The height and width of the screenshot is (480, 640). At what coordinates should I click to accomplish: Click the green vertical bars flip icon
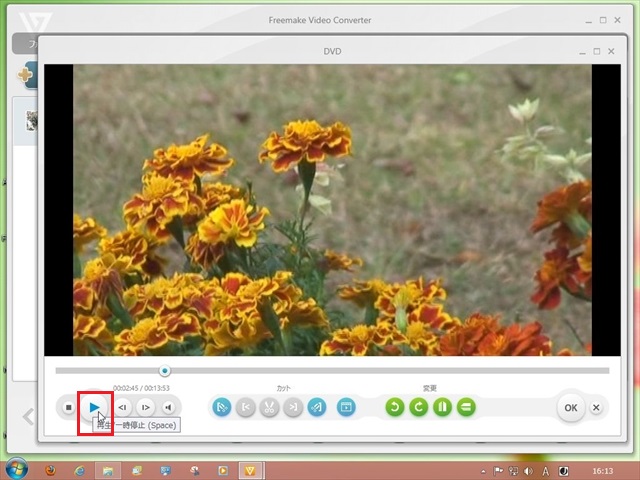(442, 407)
